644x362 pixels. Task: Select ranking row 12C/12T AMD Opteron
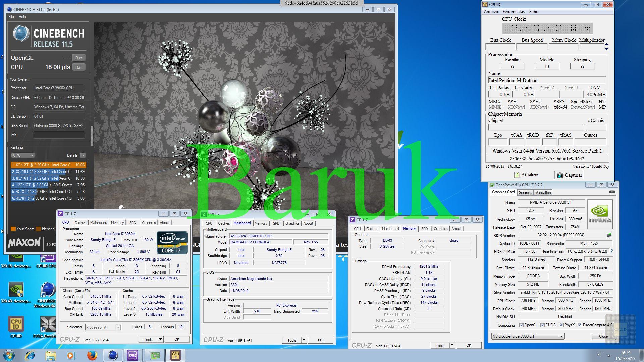pyautogui.click(x=48, y=185)
